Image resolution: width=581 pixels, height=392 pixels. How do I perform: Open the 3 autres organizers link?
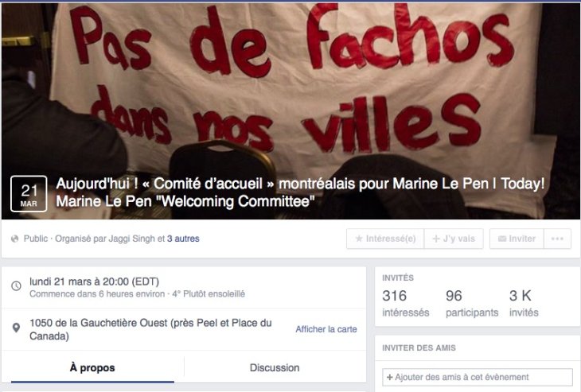[183, 239]
